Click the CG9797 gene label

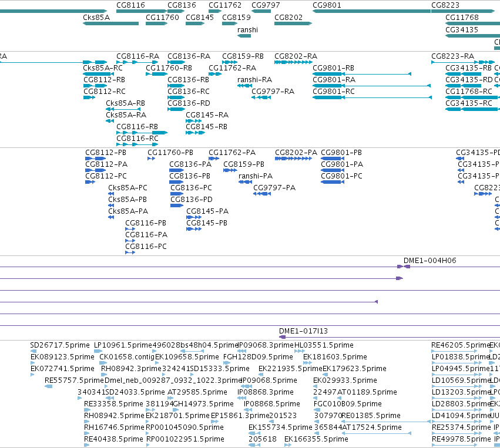pyautogui.click(x=266, y=5)
